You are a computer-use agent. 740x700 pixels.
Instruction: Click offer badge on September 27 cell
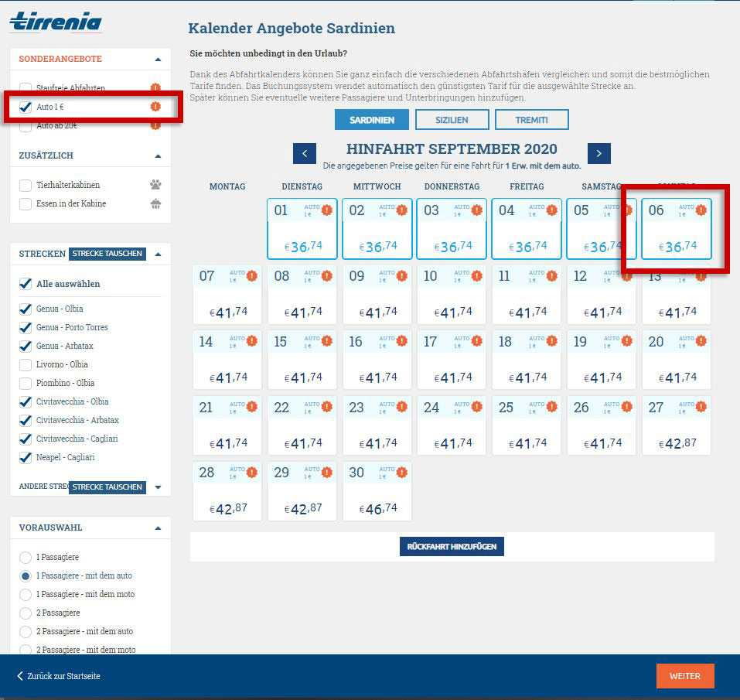point(701,406)
